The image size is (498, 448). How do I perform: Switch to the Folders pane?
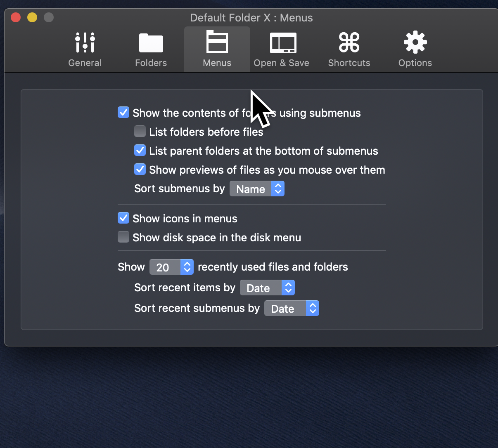point(151,50)
